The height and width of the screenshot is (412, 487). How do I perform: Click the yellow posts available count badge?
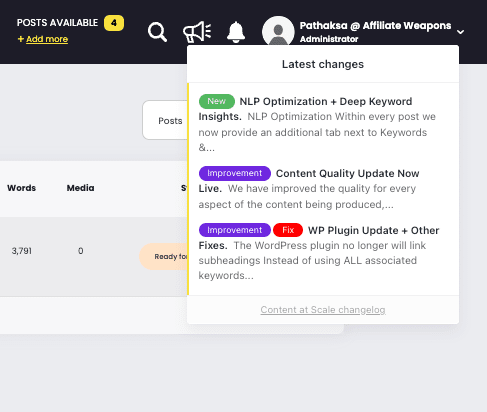click(x=114, y=23)
